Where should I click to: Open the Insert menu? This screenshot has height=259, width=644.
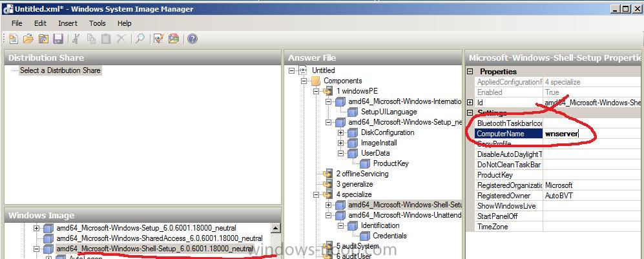[68, 23]
